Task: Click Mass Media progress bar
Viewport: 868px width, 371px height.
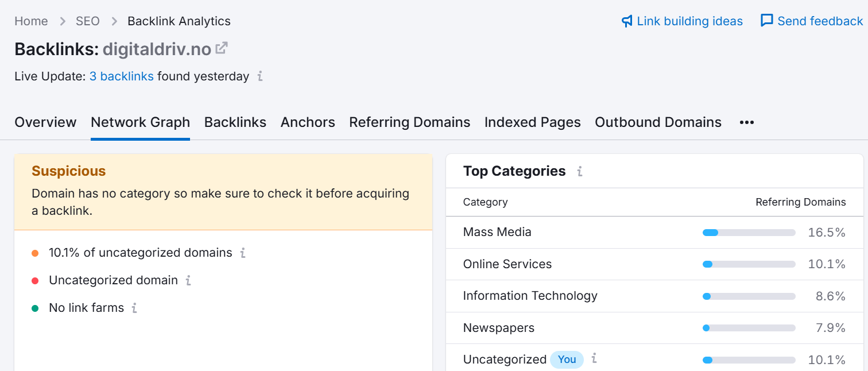Action: click(x=749, y=233)
